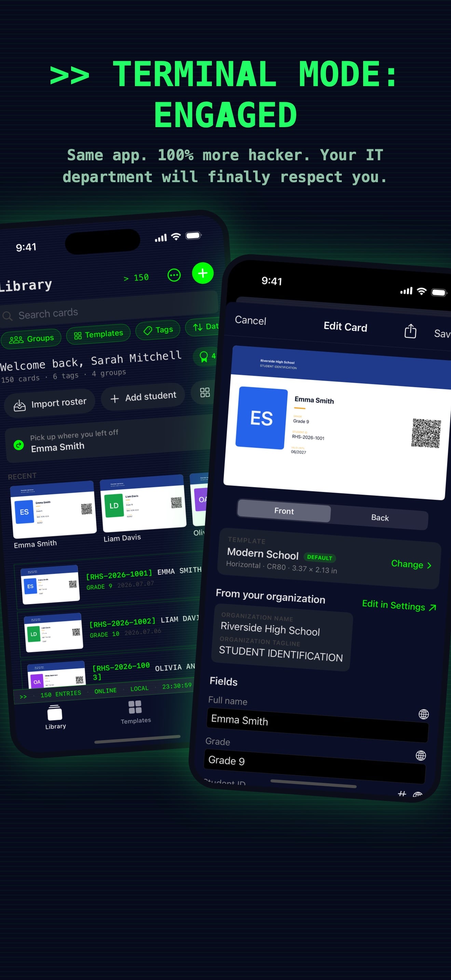This screenshot has height=980, width=451.
Task: Switch to the Templates bottom tab
Action: click(x=136, y=712)
